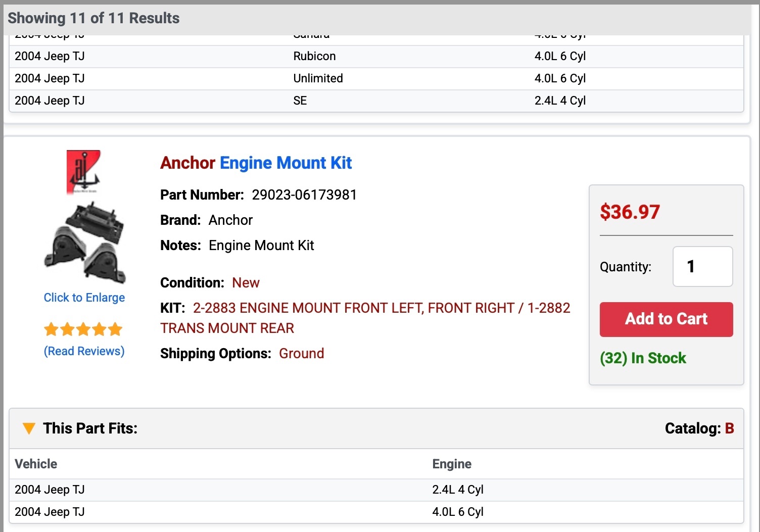Click the Ground shipping option text

[301, 353]
